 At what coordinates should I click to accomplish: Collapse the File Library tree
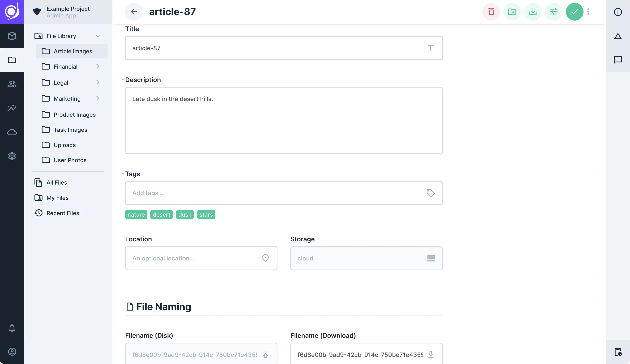point(98,36)
